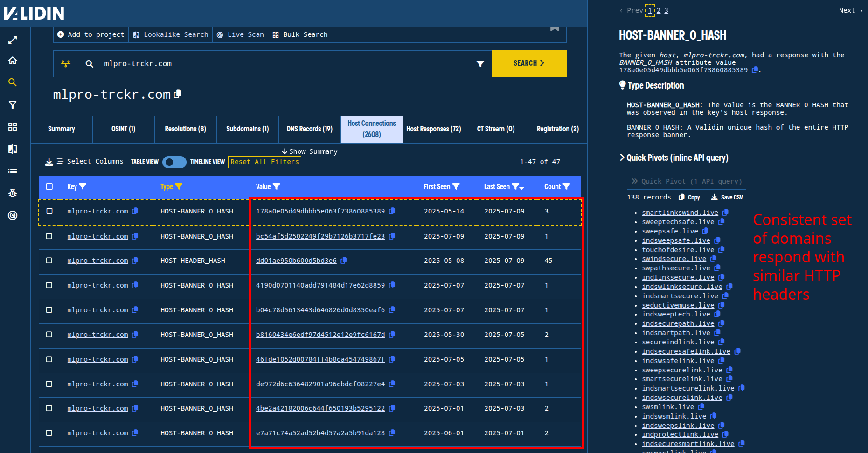Open the Type column filter
Image resolution: width=868 pixels, height=453 pixels.
(x=179, y=186)
